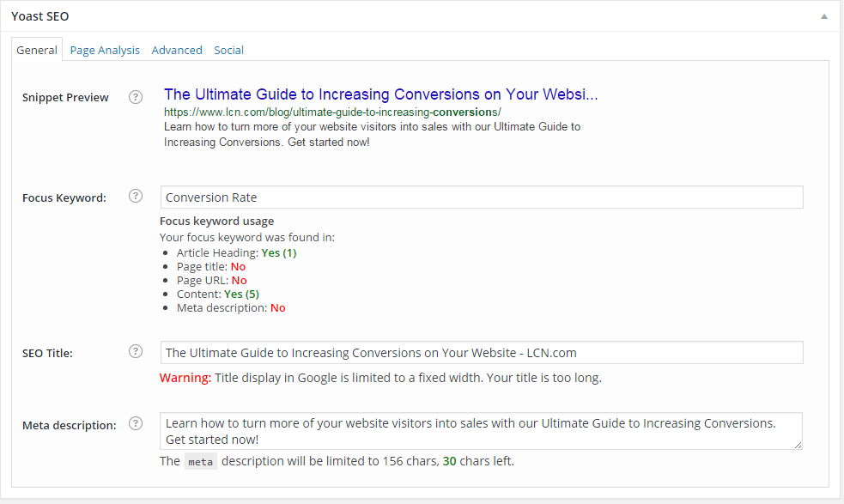This screenshot has height=504, width=844.
Task: Click the 'Focus Keyword:' label
Action: 64,197
